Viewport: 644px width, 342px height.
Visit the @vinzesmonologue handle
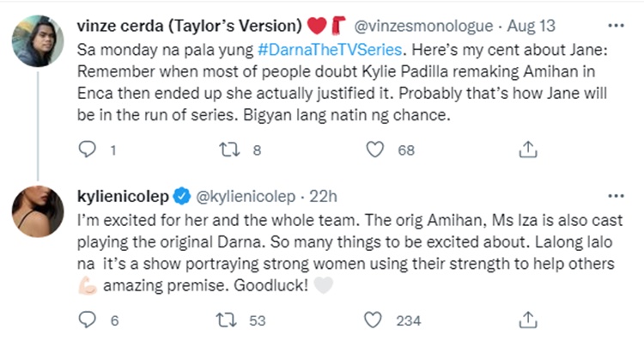423,26
